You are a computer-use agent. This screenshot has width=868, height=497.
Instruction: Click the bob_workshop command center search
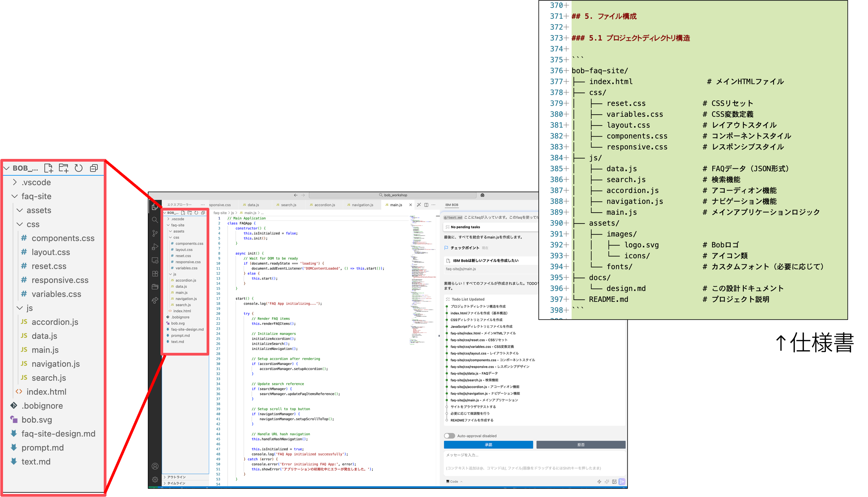click(x=393, y=195)
